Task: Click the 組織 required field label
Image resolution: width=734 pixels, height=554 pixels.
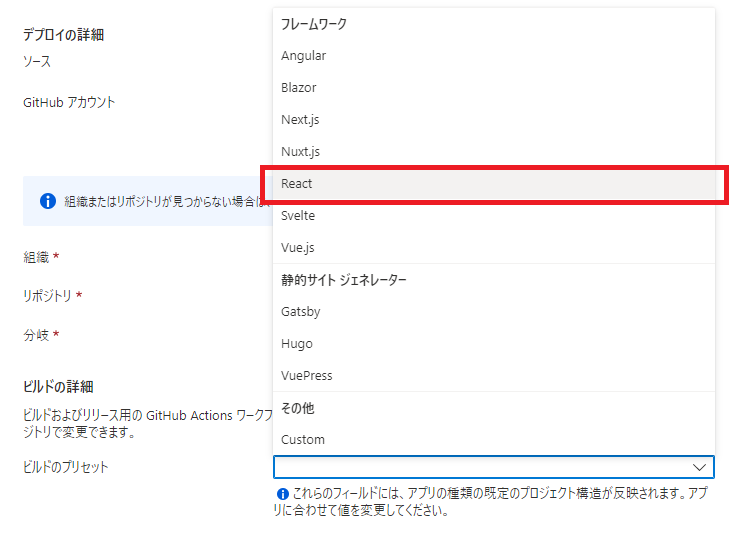Action: tap(41, 257)
